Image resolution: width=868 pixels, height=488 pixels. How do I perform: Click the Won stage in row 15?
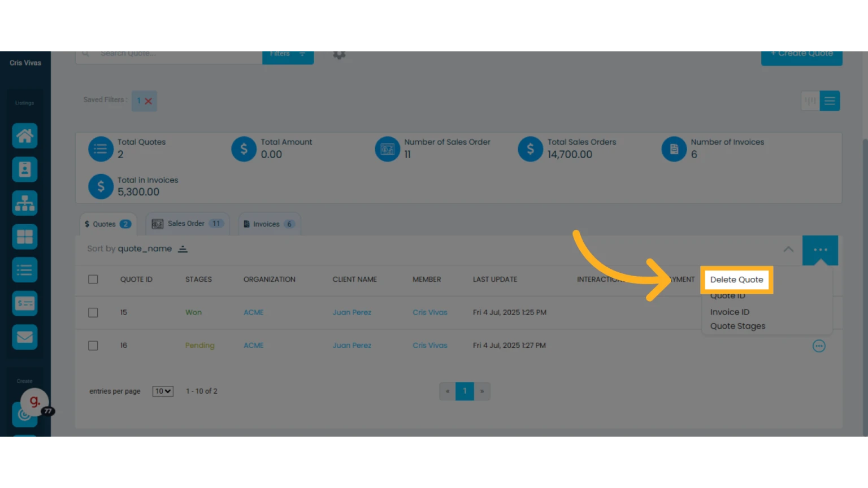(193, 312)
